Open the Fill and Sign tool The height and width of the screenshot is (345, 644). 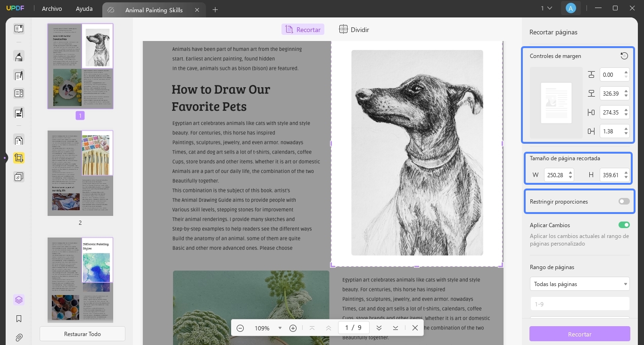pyautogui.click(x=19, y=113)
